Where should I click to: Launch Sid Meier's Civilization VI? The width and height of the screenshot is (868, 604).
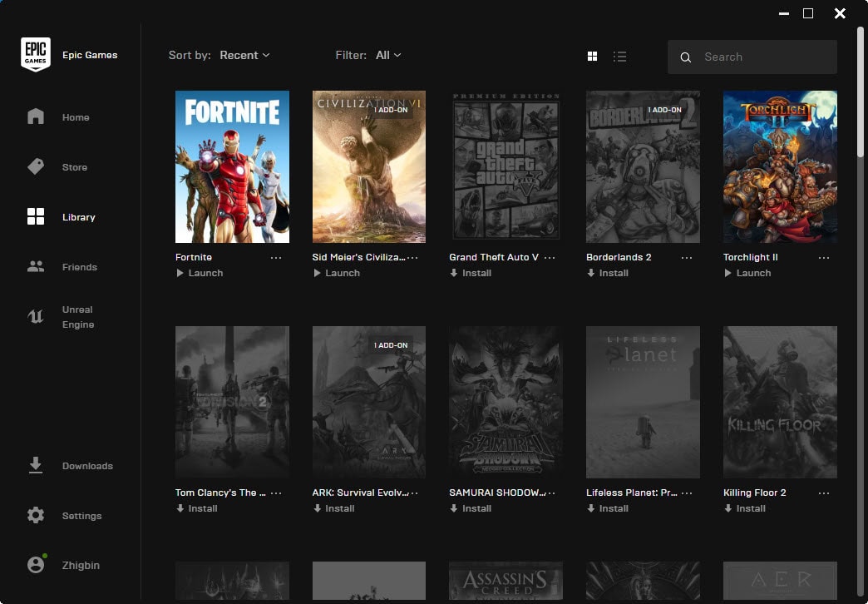pos(337,273)
